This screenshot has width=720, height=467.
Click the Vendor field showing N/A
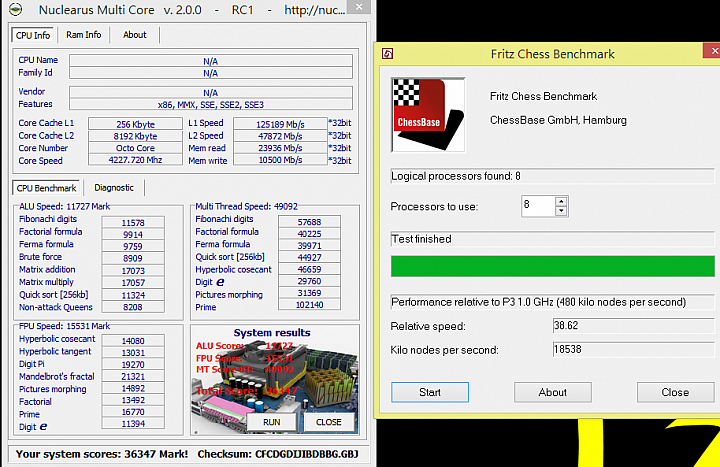(211, 93)
